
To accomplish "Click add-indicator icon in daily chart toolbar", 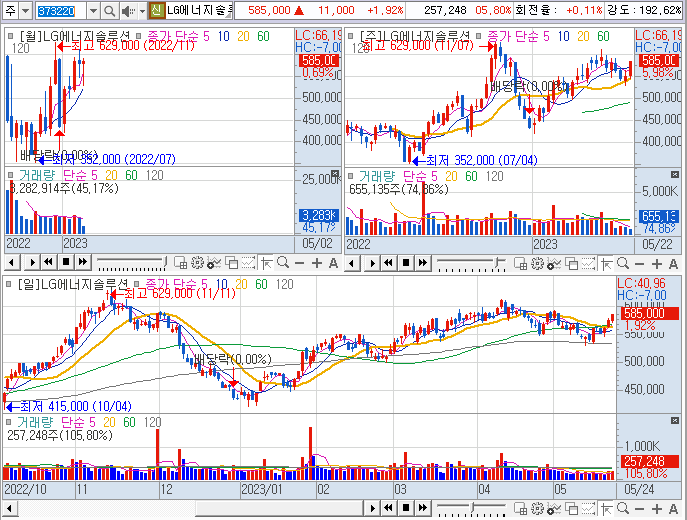I will pyautogui.click(x=554, y=508).
